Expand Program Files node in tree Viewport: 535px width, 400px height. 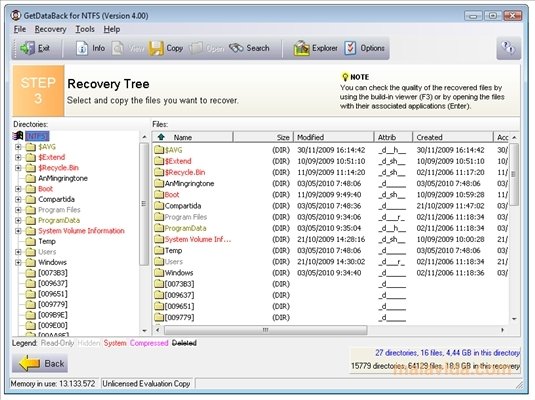click(18, 210)
